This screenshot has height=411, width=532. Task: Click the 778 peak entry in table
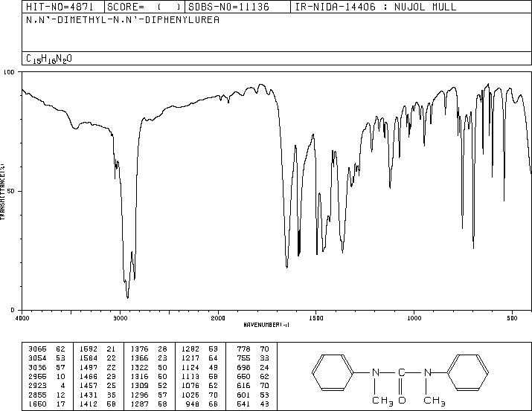[x=253, y=349]
